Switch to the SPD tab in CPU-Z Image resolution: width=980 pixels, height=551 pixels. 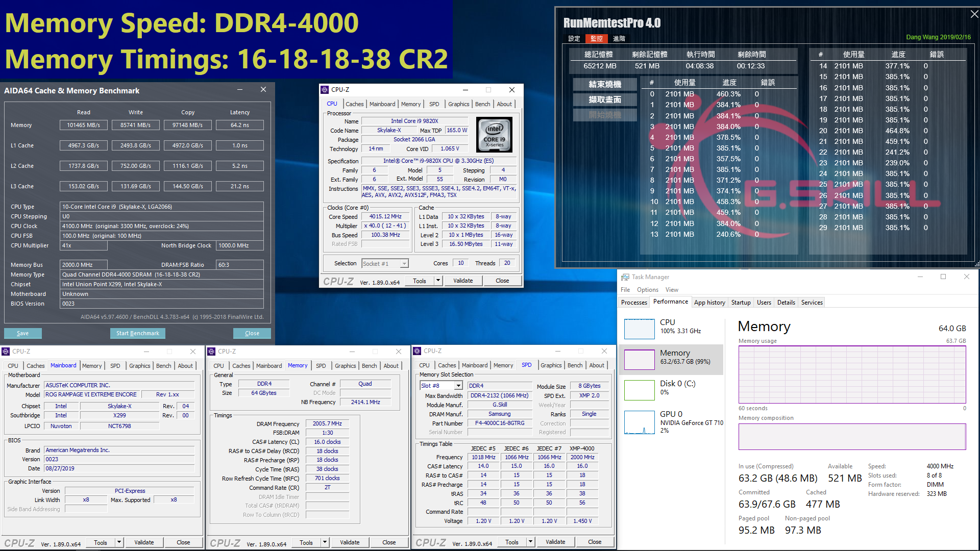pos(434,104)
